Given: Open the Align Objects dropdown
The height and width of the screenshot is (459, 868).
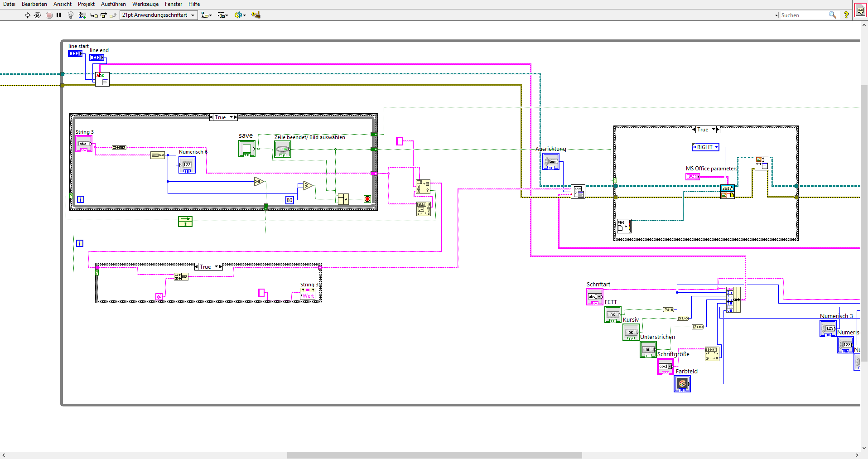Looking at the screenshot, I should click(207, 15).
